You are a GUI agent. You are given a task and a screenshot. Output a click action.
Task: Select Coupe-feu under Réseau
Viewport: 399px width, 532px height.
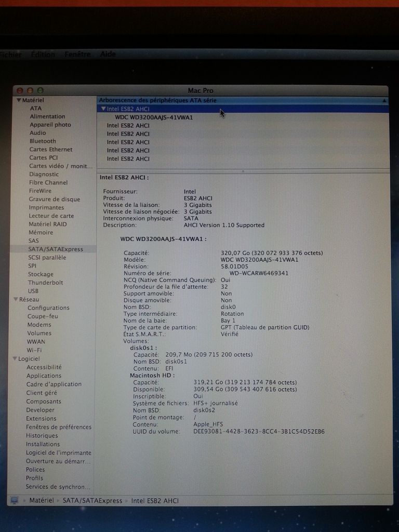[43, 316]
